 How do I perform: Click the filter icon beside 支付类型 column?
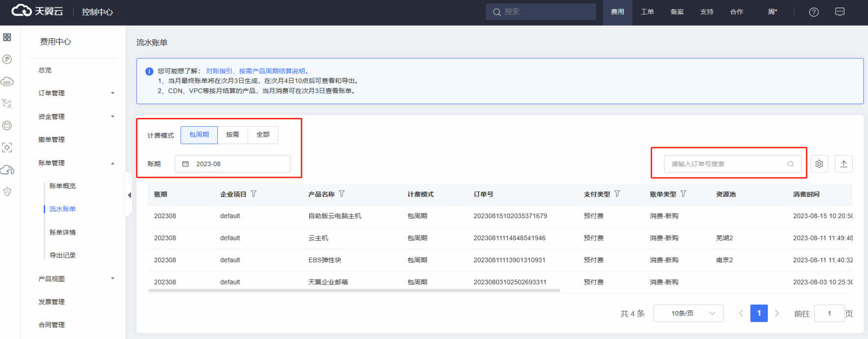tap(617, 194)
